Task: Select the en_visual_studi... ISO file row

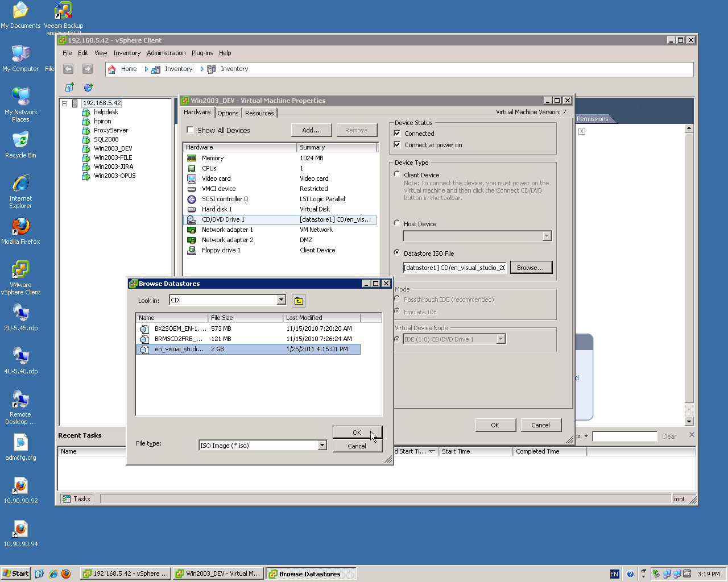Action: (249, 350)
